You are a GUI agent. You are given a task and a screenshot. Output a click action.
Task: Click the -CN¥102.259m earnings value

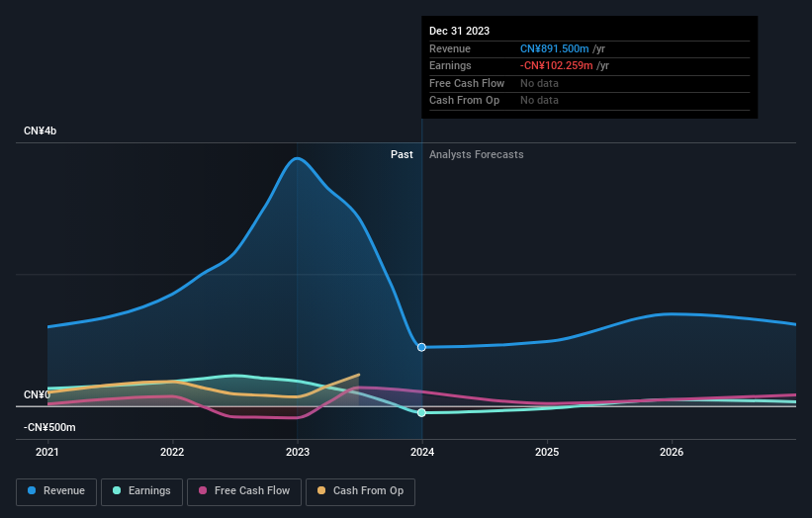tap(557, 65)
